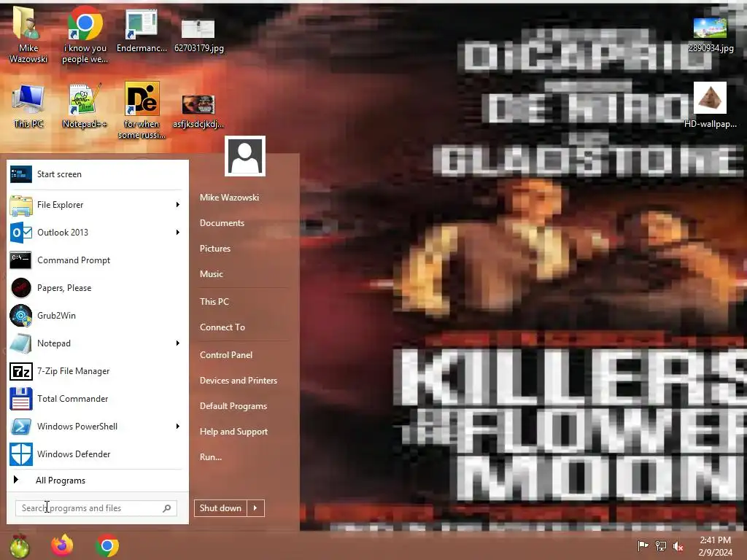The width and height of the screenshot is (747, 560).
Task: Click the Action Center flag tray icon
Action: (643, 545)
